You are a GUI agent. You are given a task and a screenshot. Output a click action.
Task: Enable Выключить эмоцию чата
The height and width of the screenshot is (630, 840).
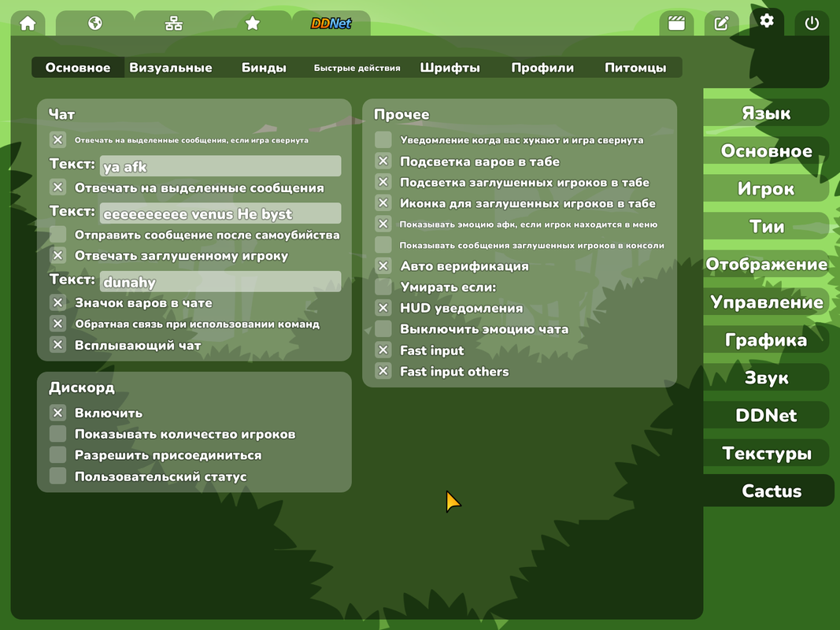pos(383,328)
